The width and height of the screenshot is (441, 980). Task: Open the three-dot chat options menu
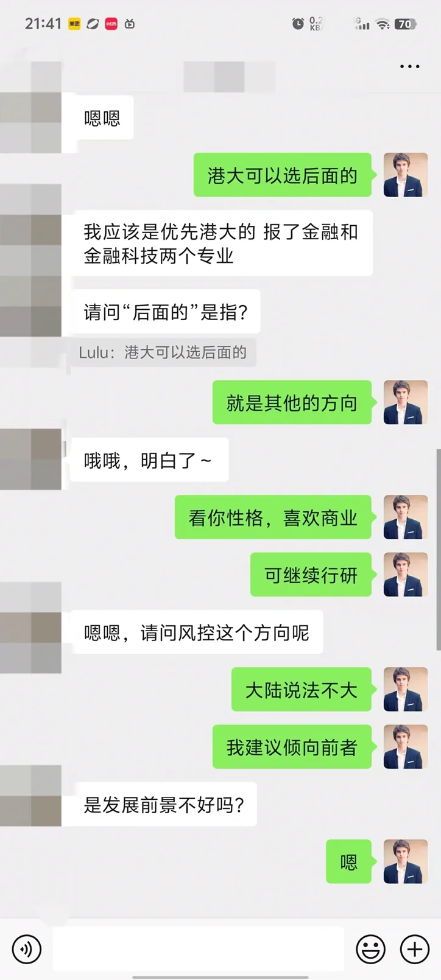(x=410, y=66)
